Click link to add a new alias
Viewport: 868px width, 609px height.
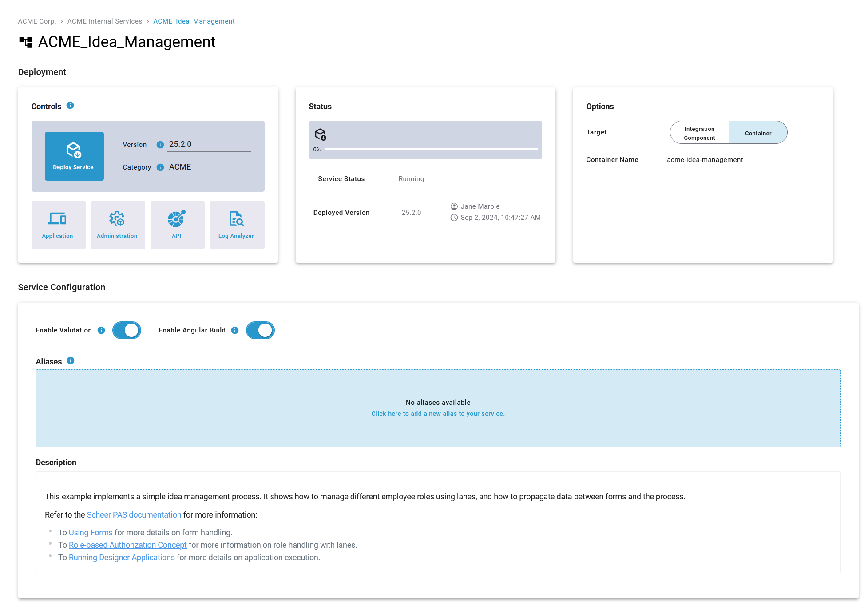click(438, 414)
